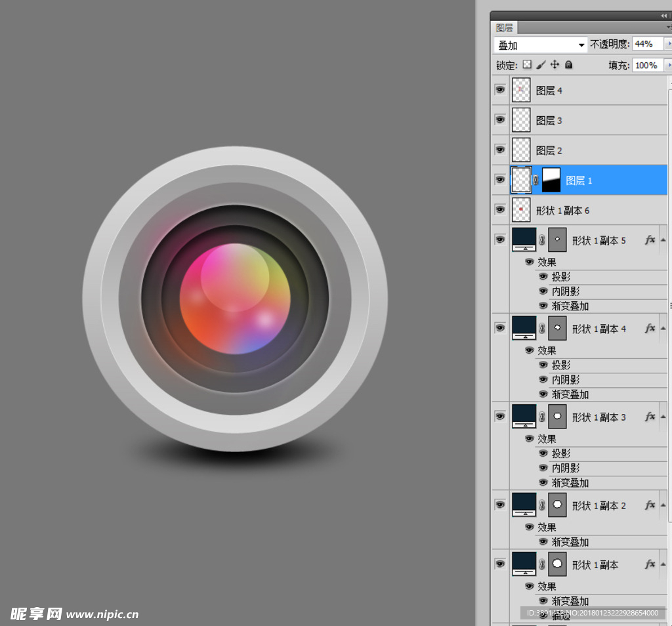
Task: Switch to the 图层 panel tab
Action: tap(505, 28)
